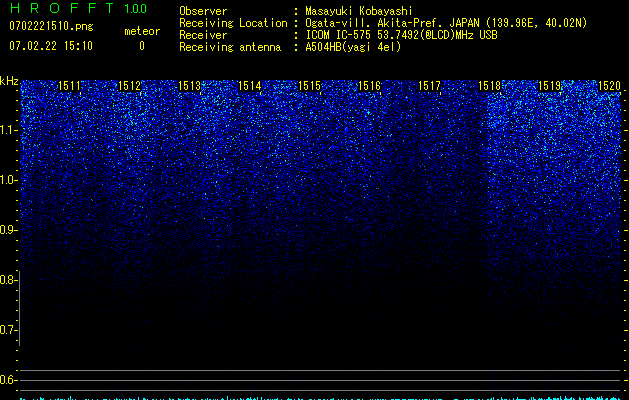Click the 1511 time marker

69,86
